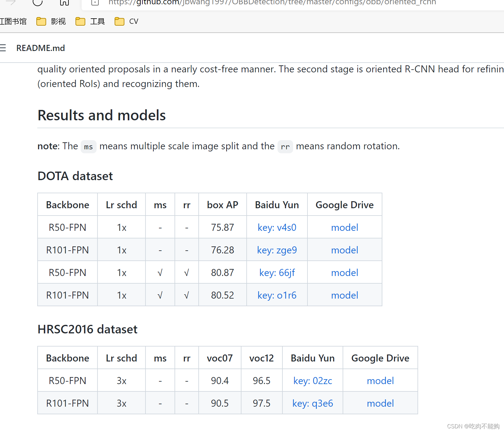Open the model link in the key: 02zc row
The width and height of the screenshot is (504, 432).
pos(381,381)
